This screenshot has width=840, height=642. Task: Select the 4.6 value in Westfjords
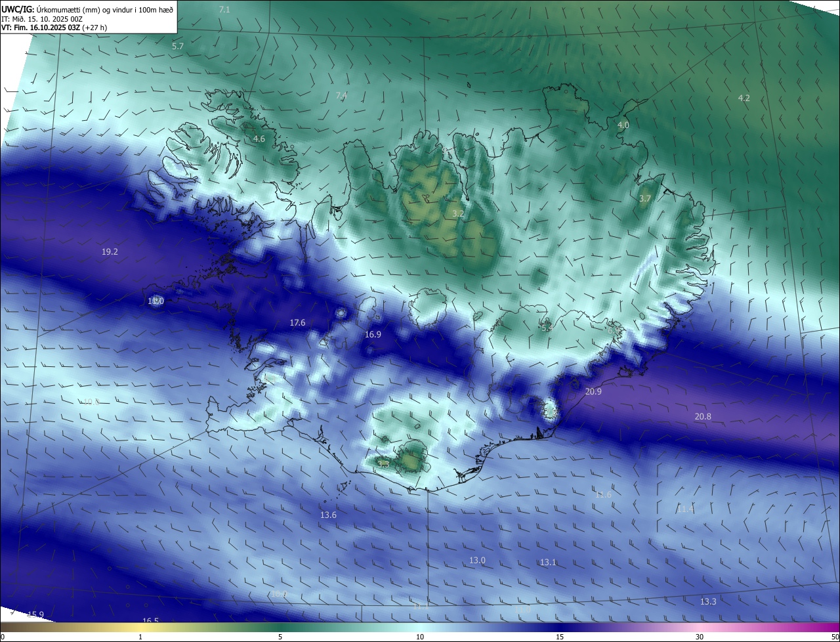pos(259,139)
